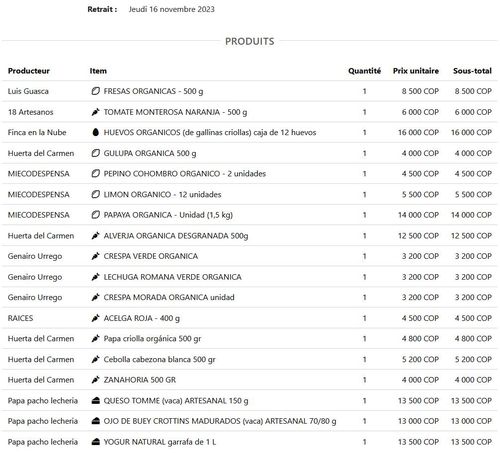This screenshot has height=455, width=500.
Task: Click the carrot icon beside CRESPA VERDE ORGANICA
Action: tap(95, 256)
